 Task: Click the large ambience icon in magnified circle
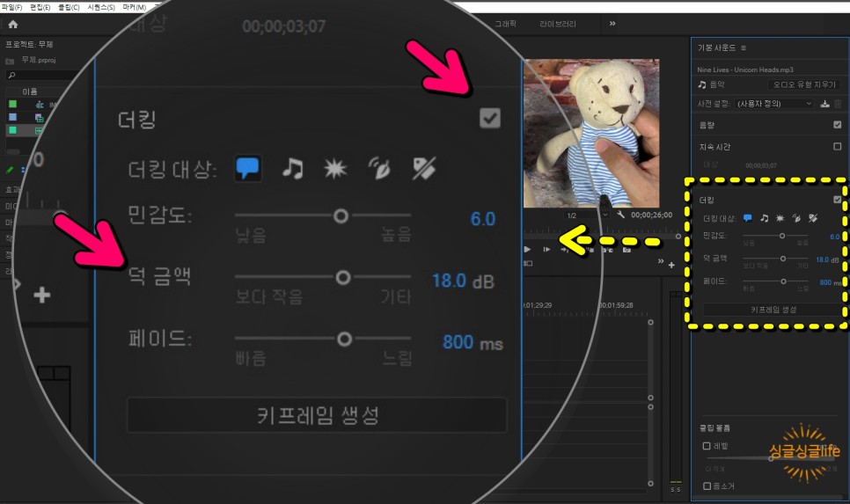(379, 169)
